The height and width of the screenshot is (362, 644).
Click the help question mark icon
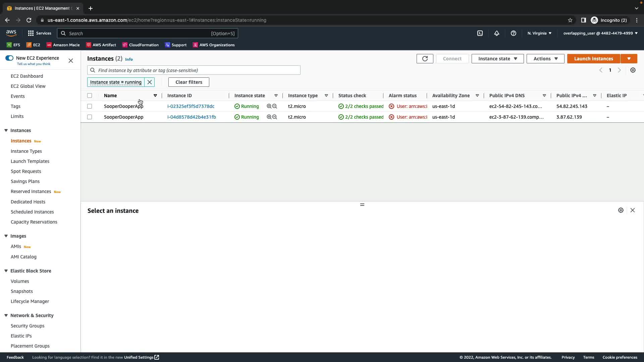click(514, 33)
